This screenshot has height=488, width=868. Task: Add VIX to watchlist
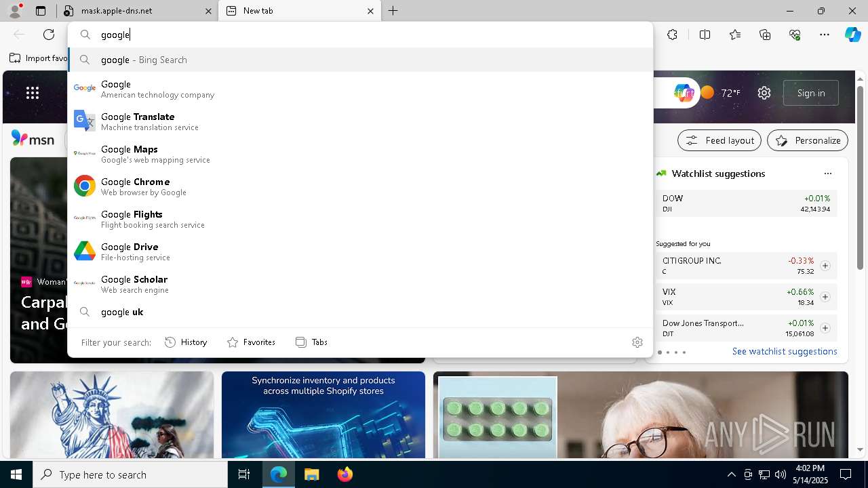(x=825, y=297)
